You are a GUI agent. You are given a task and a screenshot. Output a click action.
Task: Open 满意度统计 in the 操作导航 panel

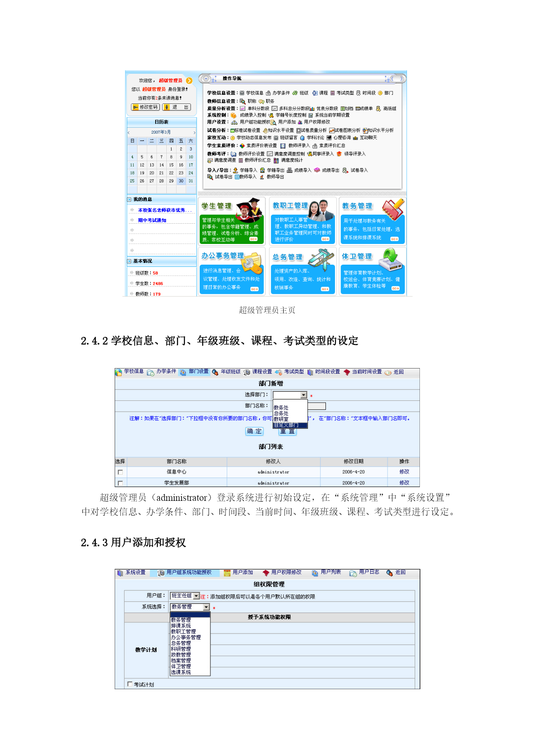(292, 160)
